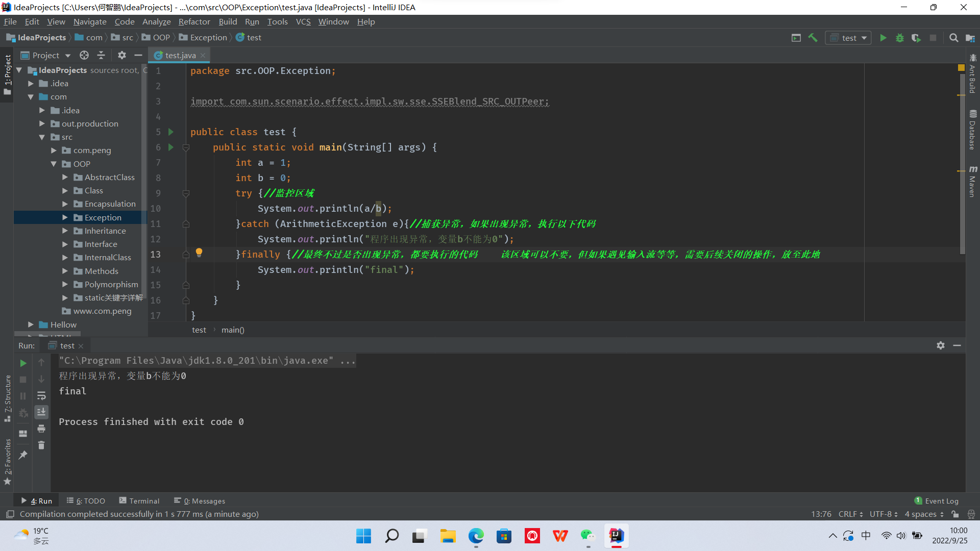Collapse the OOP folder node
This screenshot has height=551, width=980.
(54, 164)
